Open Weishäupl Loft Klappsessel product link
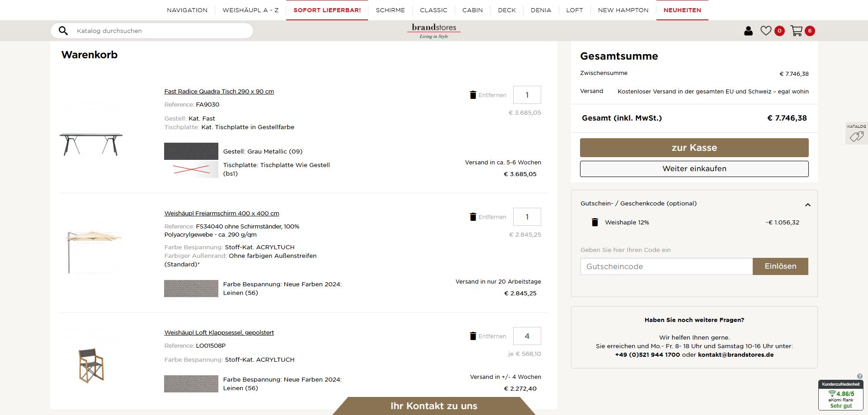This screenshot has height=415, width=868. point(219,333)
